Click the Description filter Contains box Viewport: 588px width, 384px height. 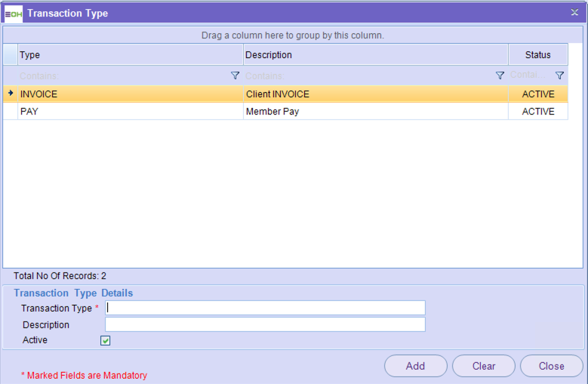click(x=366, y=75)
